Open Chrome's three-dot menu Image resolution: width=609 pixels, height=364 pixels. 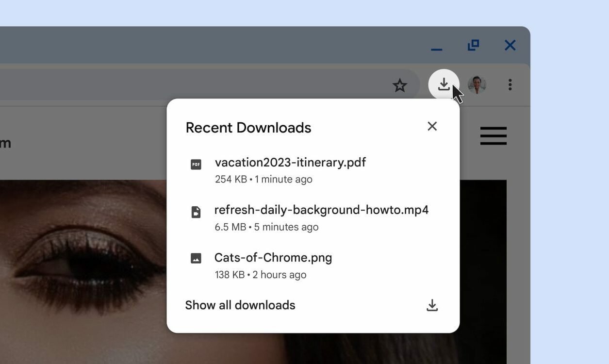(510, 85)
